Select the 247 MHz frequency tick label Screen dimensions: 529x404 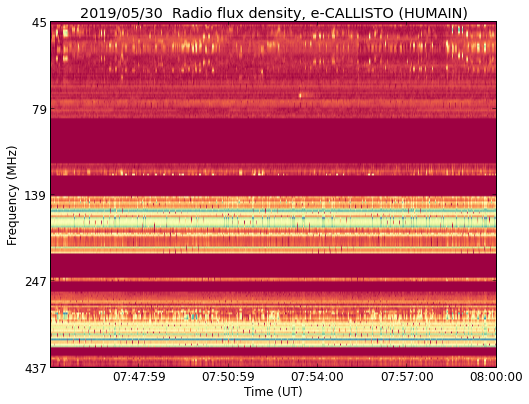click(x=36, y=281)
